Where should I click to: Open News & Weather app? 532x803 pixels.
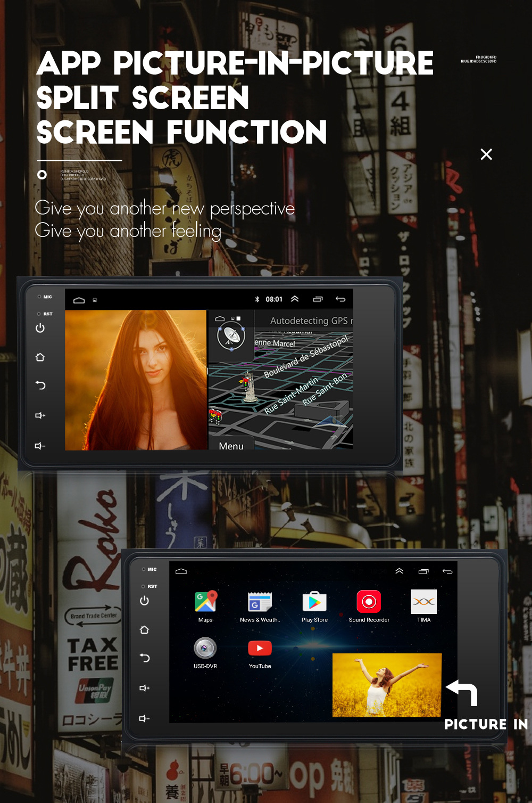(260, 606)
